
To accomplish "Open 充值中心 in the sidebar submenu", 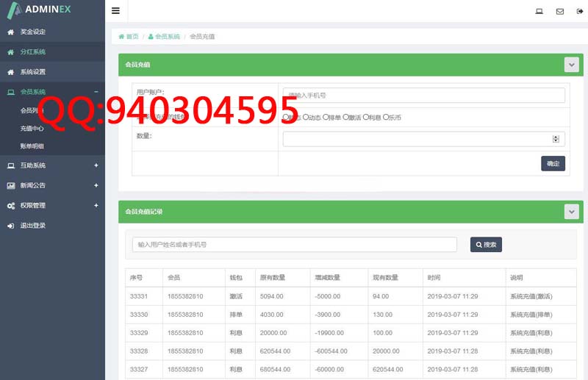I will pyautogui.click(x=32, y=129).
